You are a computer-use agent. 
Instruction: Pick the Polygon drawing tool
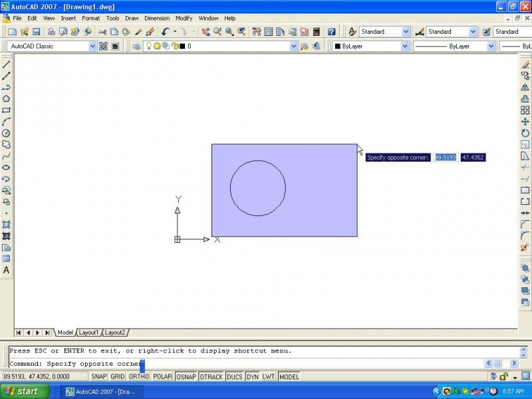coord(6,98)
